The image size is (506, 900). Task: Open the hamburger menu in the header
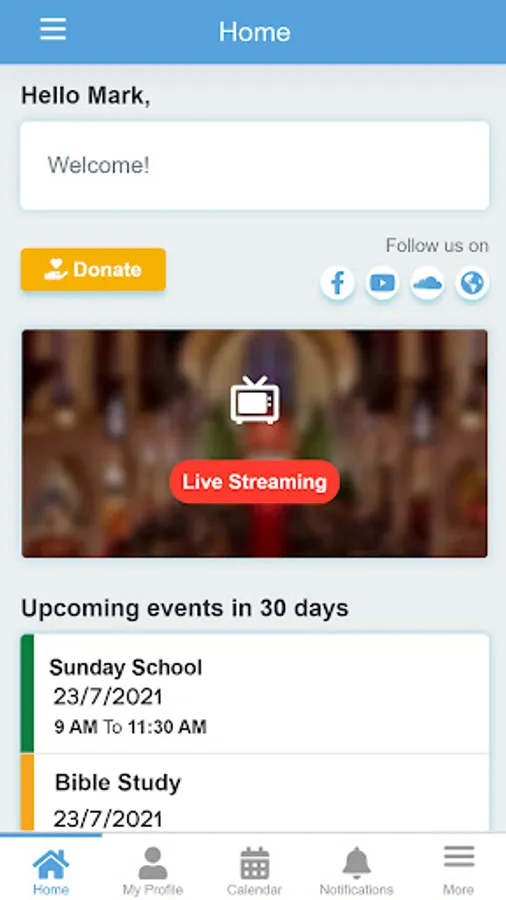53,29
